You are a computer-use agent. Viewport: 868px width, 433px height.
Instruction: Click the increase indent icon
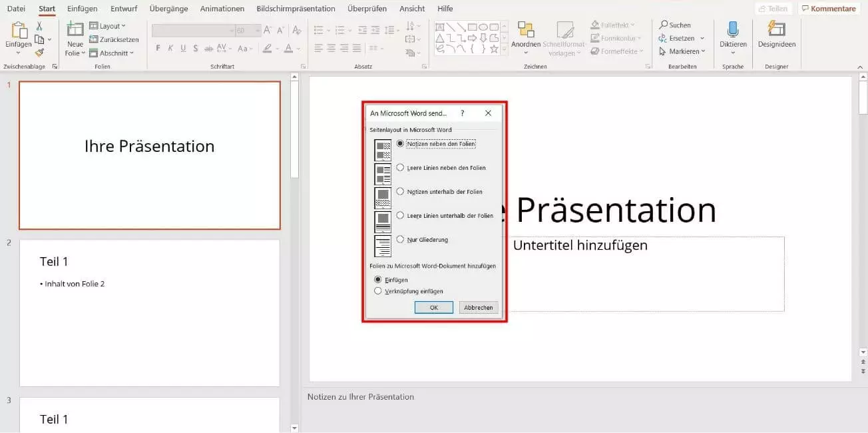click(375, 30)
